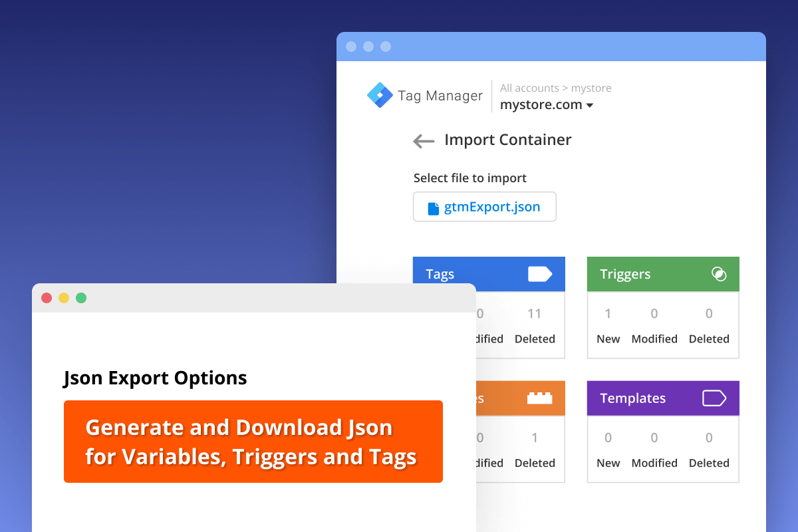The image size is (798, 532).
Task: Select the tag icon on the Tags card
Action: pyautogui.click(x=541, y=273)
